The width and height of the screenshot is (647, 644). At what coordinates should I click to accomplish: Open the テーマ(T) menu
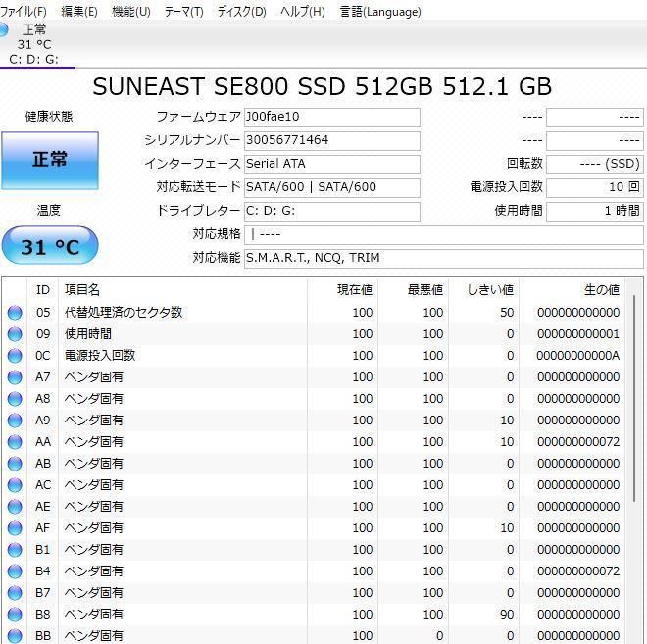pyautogui.click(x=184, y=11)
